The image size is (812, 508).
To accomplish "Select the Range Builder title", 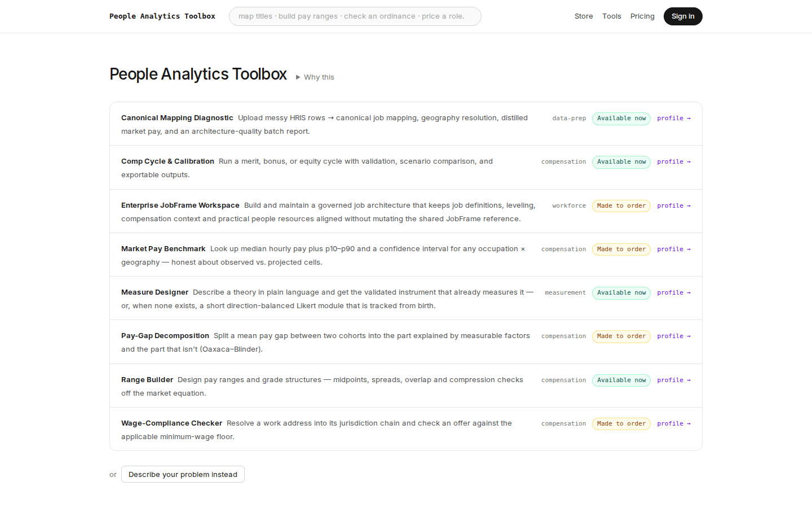I will 147,380.
